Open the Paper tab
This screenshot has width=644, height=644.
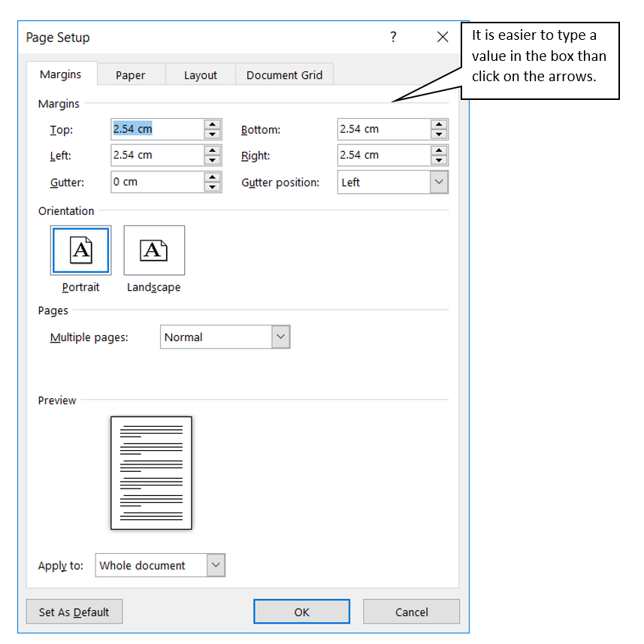131,74
